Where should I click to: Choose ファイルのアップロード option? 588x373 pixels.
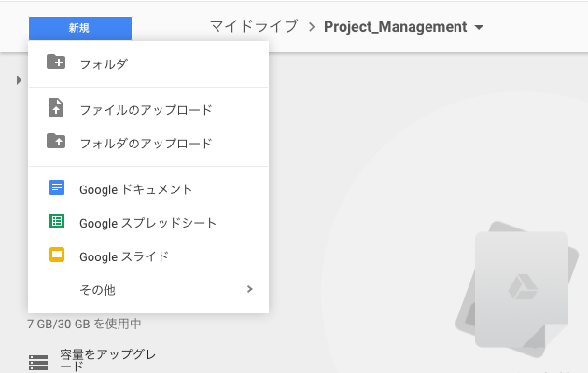coord(148,110)
